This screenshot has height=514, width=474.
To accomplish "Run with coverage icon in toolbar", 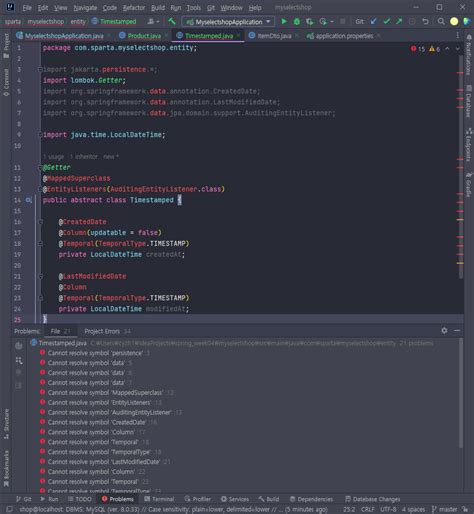I will point(310,22).
